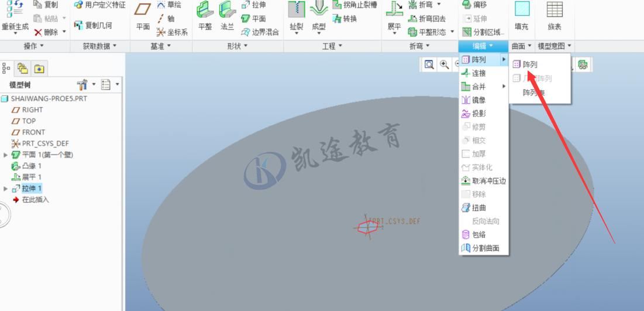Screen dimensions: 644x311
Task: Click the 偏移 (Offset) tool
Action: 474,5
